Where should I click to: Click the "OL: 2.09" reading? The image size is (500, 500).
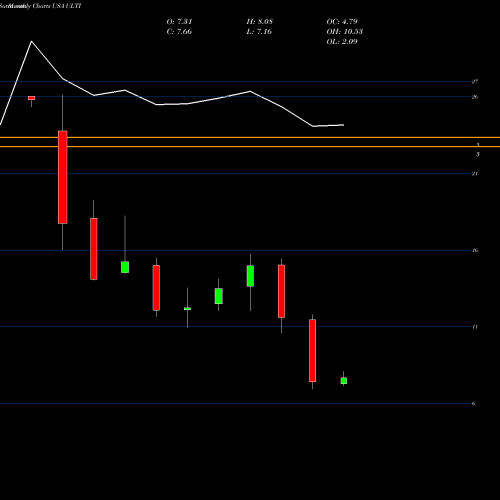point(342,42)
